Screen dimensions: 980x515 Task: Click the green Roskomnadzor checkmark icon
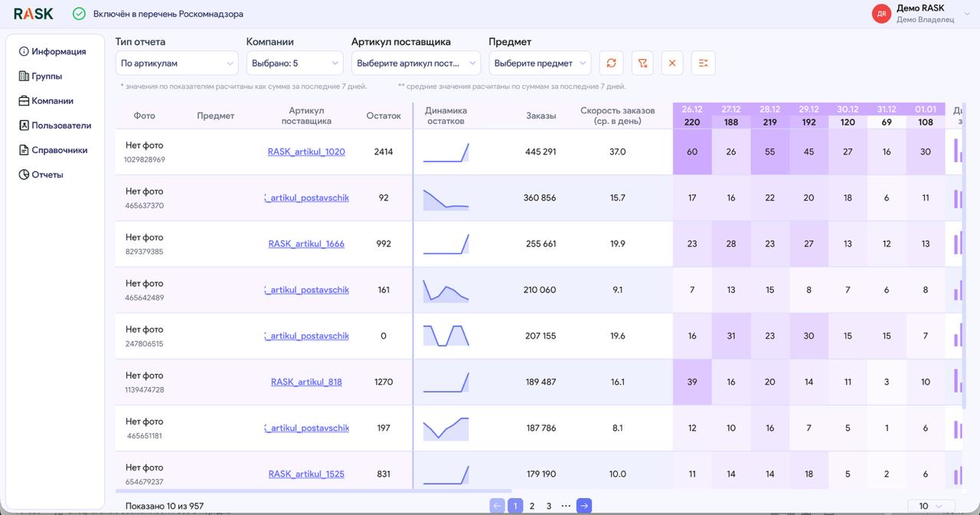79,14
